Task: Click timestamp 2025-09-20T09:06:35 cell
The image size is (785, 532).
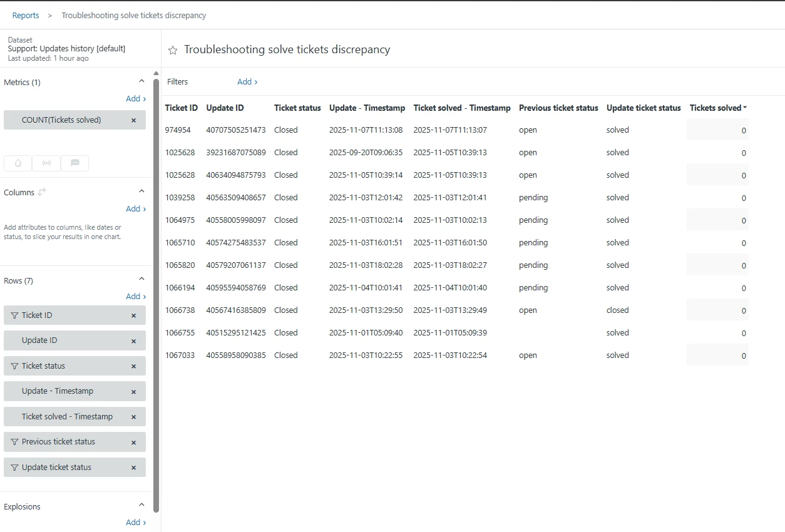Action: tap(366, 153)
